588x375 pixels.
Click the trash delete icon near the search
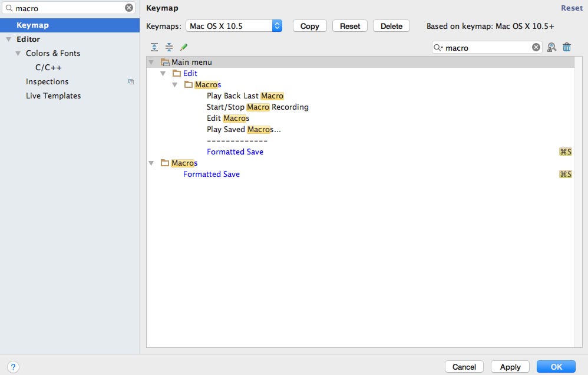(567, 47)
